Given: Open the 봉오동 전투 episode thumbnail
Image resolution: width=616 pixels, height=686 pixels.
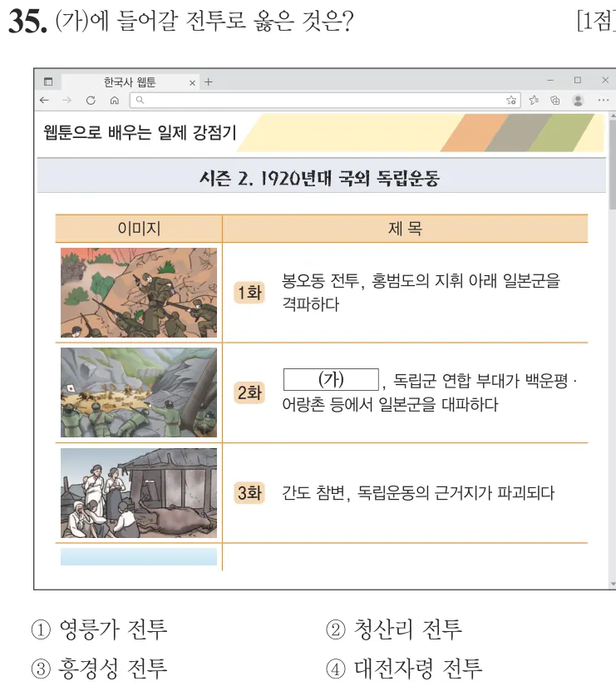Looking at the screenshot, I should (139, 292).
